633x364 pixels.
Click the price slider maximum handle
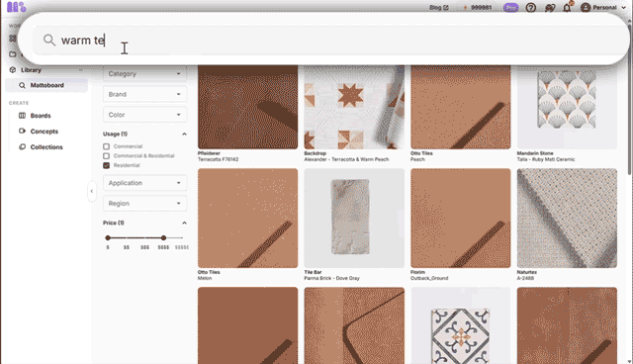click(163, 238)
